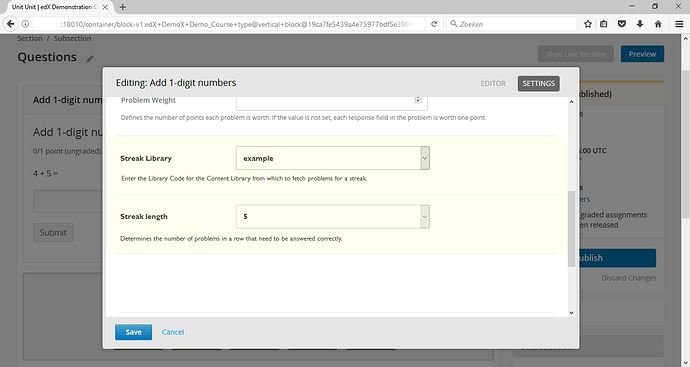The image size is (690, 367).
Task: Click the browser back arrow icon
Action: pyautogui.click(x=11, y=24)
